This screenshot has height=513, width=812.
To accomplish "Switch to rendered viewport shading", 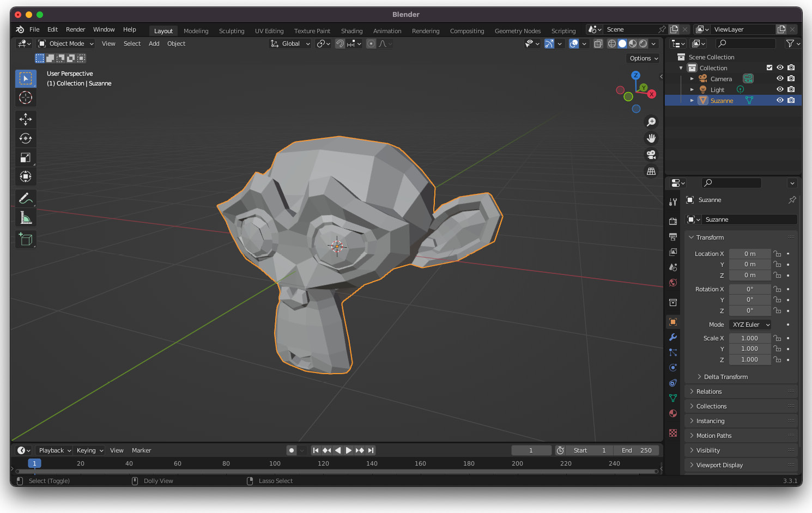I will coord(643,44).
